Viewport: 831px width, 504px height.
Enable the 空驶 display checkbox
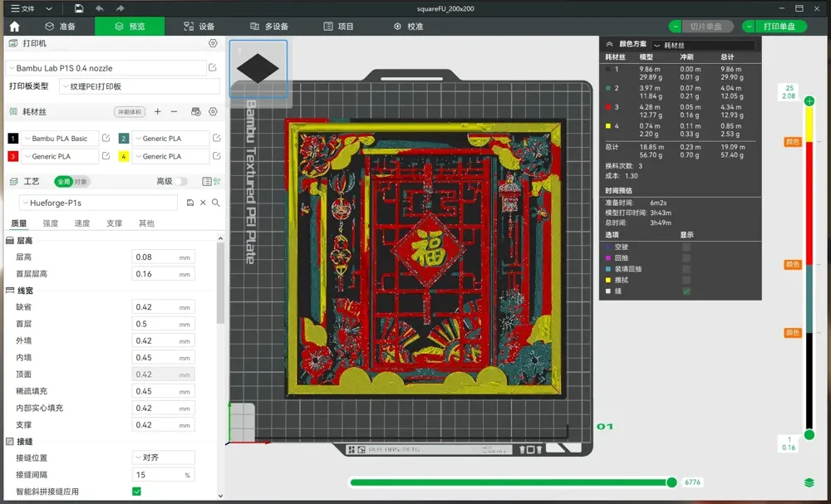coord(686,247)
